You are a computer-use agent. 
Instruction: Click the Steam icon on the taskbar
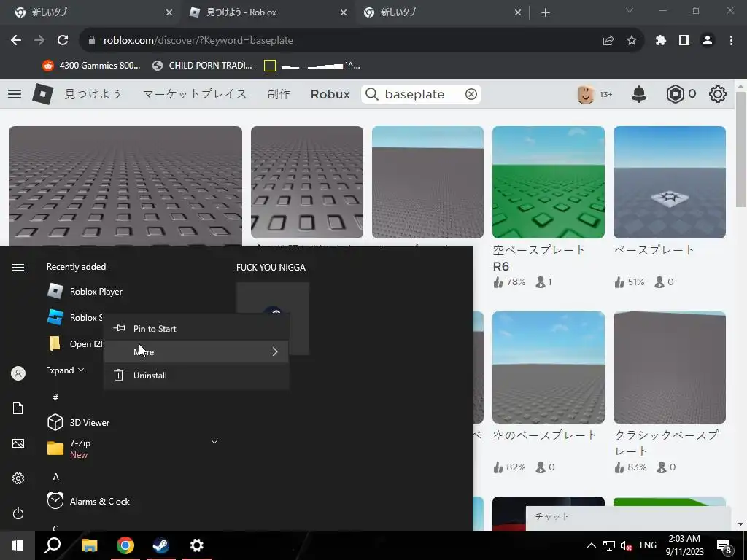161,545
